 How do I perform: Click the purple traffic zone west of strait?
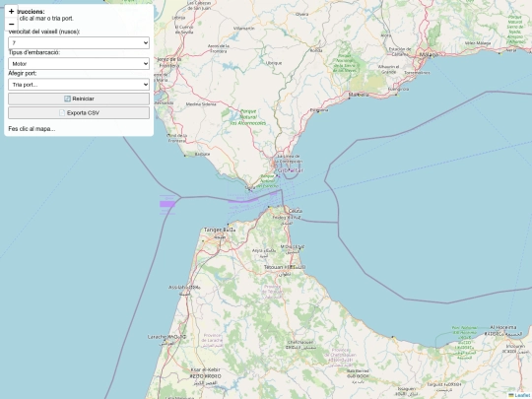click(x=167, y=204)
